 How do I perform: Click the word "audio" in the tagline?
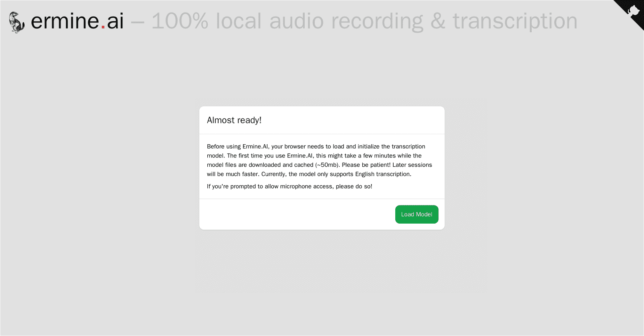296,21
